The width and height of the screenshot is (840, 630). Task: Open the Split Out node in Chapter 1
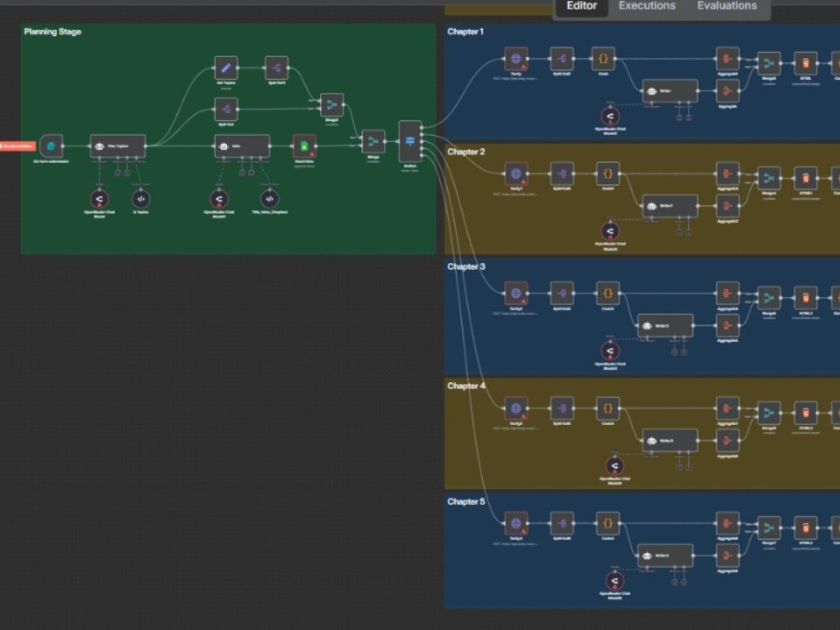point(562,59)
